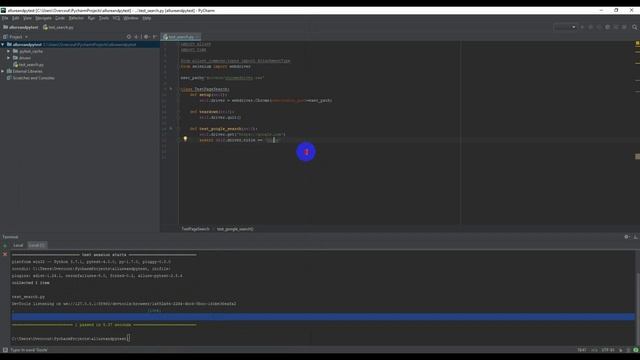Open the View menu
The image size is (640, 360).
(x=27, y=18)
